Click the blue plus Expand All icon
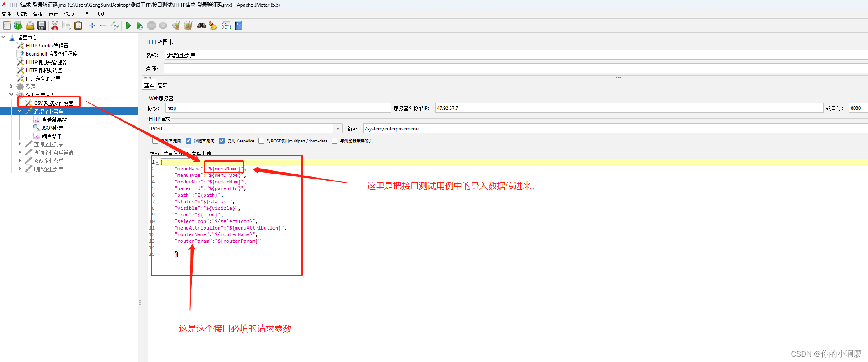The height and width of the screenshot is (362, 868). [92, 26]
